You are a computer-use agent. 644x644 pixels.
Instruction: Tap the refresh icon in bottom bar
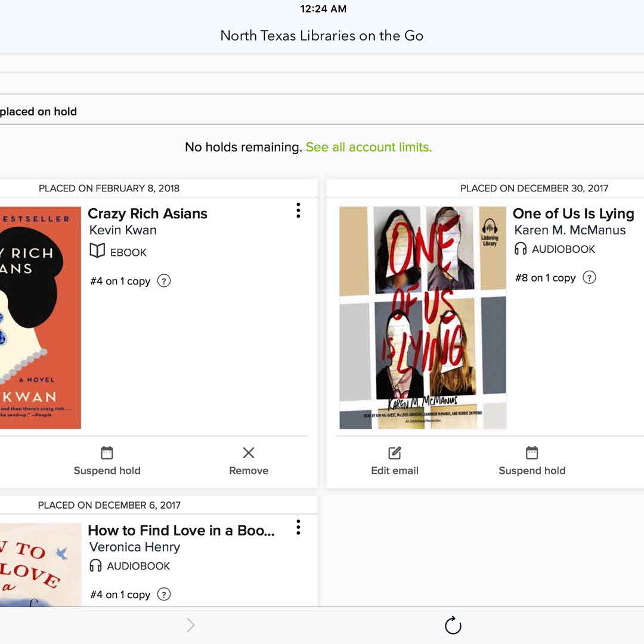(453, 626)
